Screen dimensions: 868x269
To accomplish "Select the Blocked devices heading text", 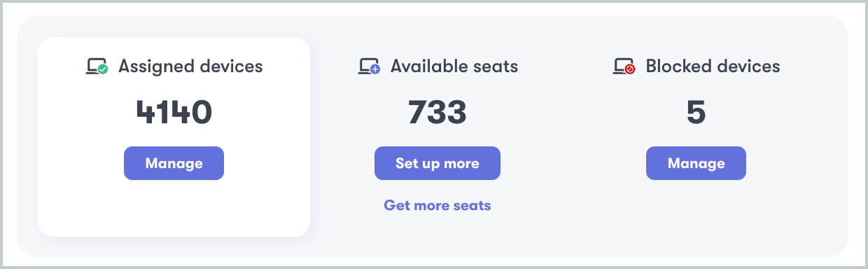I will 713,67.
